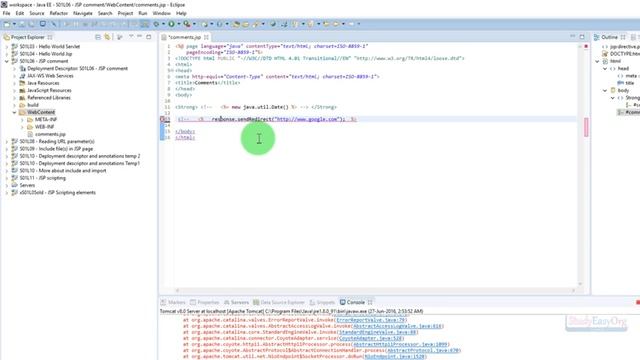
Task: Select the Servers project
Action: tap(27, 185)
